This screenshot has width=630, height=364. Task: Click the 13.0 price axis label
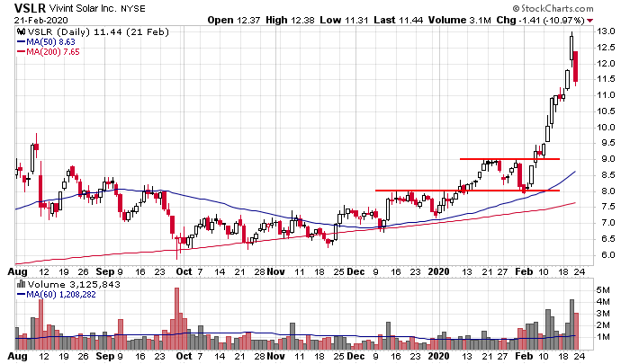[606, 31]
